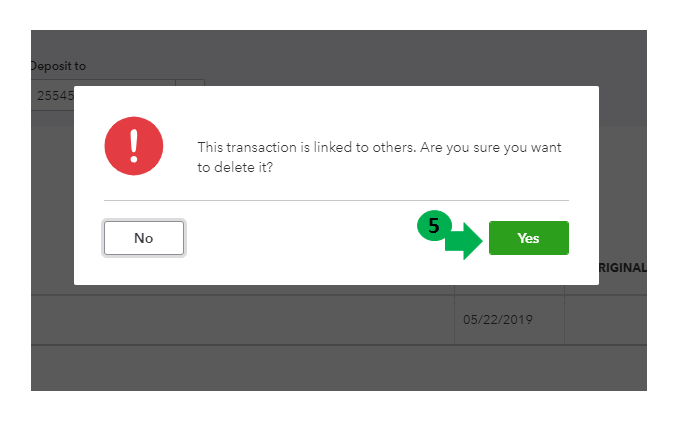Click the green arrow pointing to Yes
692x440 pixels.
[x=464, y=241]
